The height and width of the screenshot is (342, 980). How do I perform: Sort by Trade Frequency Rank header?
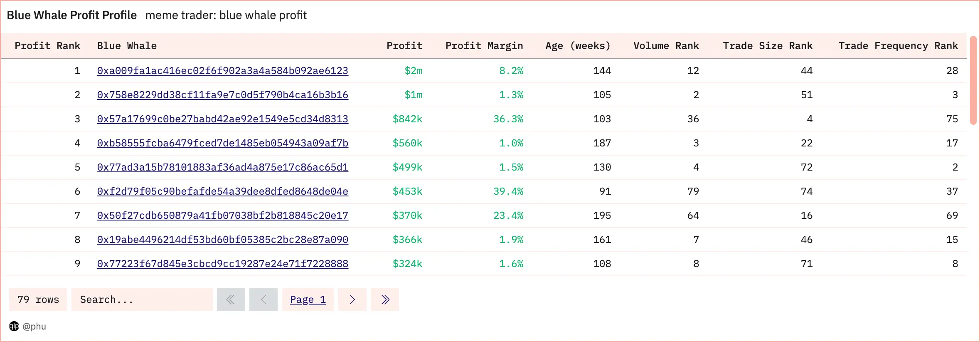pyautogui.click(x=898, y=46)
